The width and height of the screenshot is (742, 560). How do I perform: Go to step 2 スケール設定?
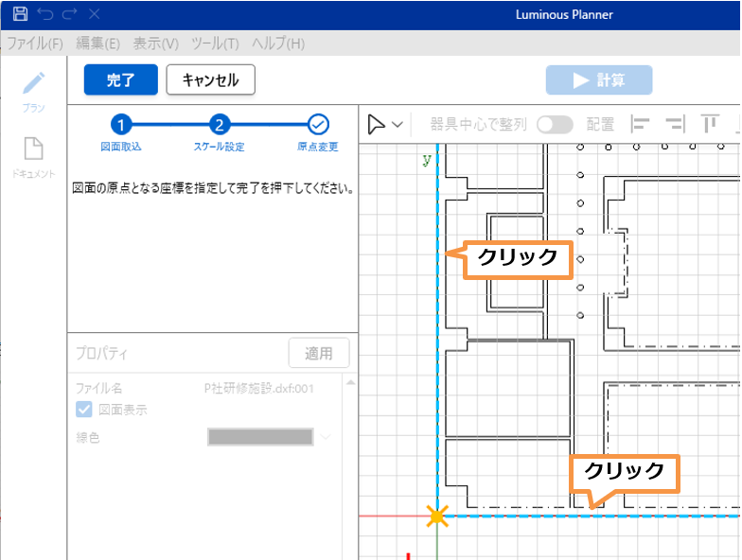220,125
